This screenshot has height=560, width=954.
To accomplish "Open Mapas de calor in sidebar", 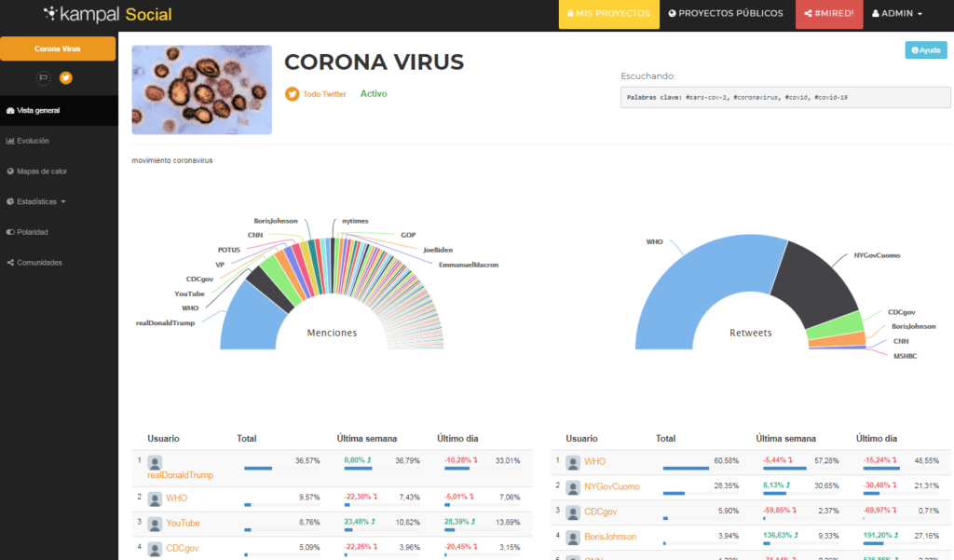I will point(59,171).
